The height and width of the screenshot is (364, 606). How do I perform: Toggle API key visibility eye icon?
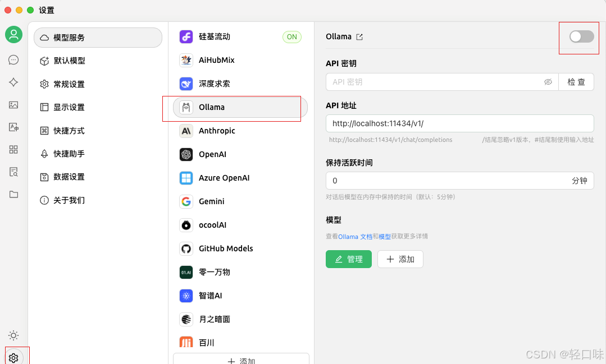[x=548, y=82]
